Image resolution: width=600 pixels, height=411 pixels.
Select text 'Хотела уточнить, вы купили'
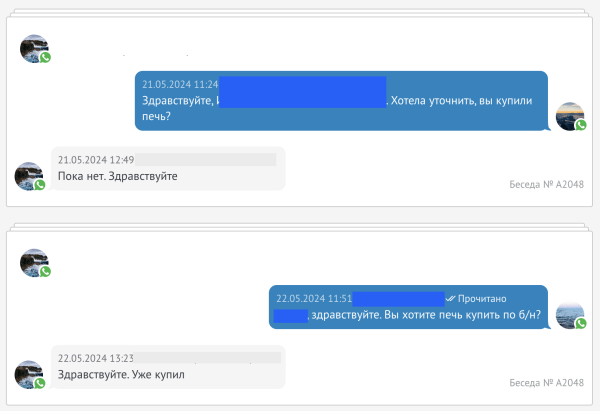click(461, 101)
